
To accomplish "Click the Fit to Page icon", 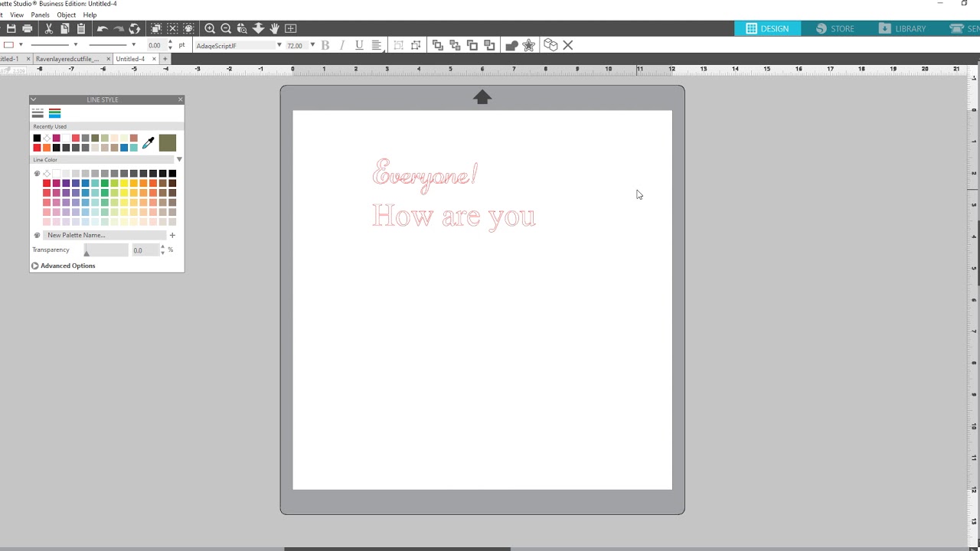I will point(291,28).
